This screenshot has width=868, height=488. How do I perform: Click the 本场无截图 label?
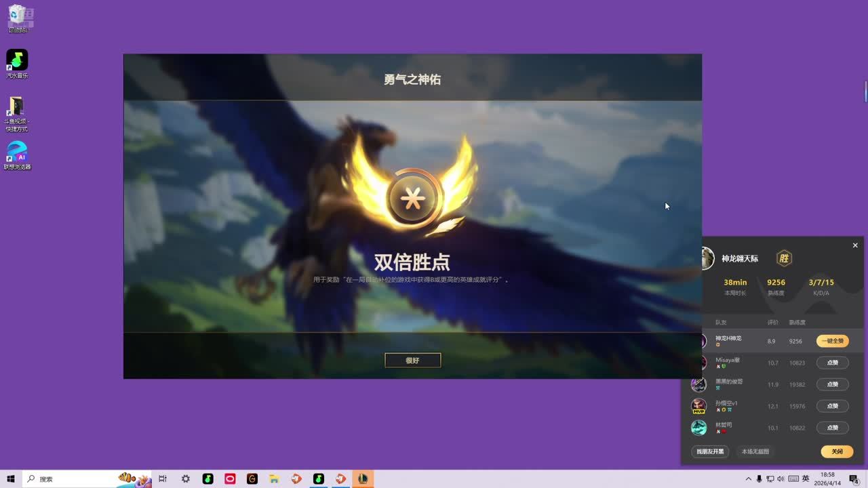[755, 451]
